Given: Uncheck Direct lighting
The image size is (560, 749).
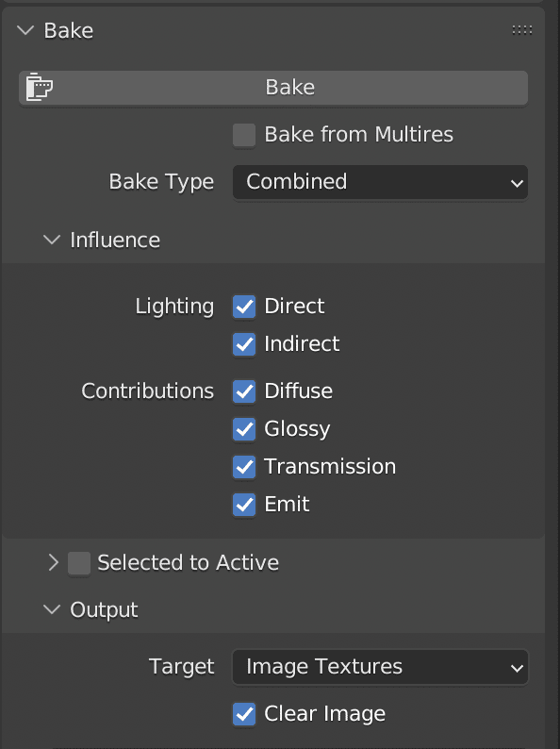Looking at the screenshot, I should coord(244,307).
